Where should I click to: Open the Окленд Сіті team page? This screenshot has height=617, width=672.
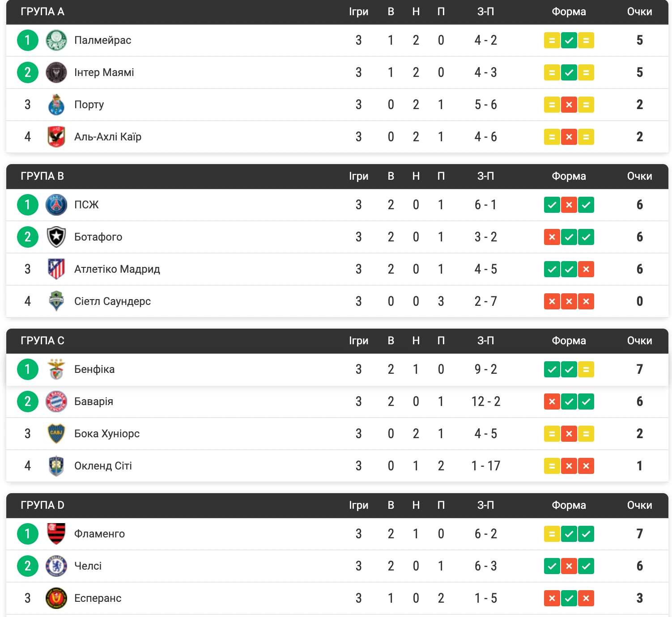tap(103, 466)
